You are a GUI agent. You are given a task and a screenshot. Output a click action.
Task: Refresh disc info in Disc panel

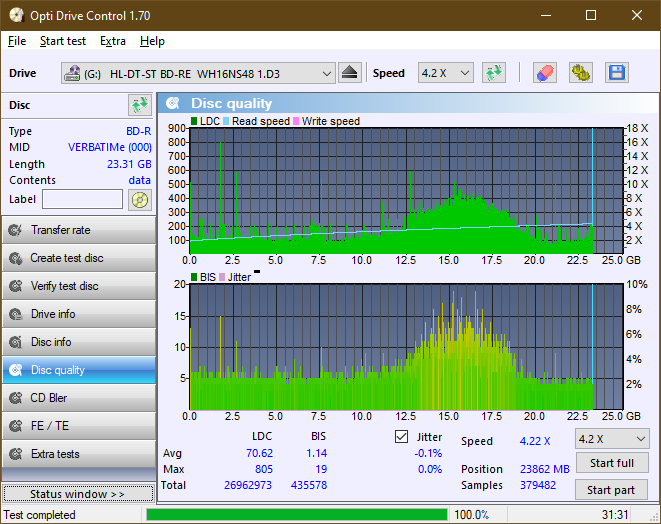pos(140,105)
